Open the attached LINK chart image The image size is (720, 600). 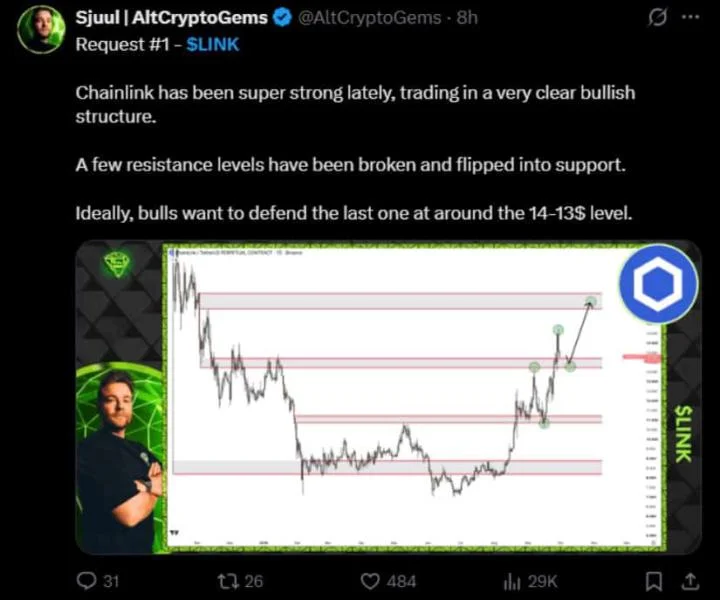pyautogui.click(x=388, y=397)
